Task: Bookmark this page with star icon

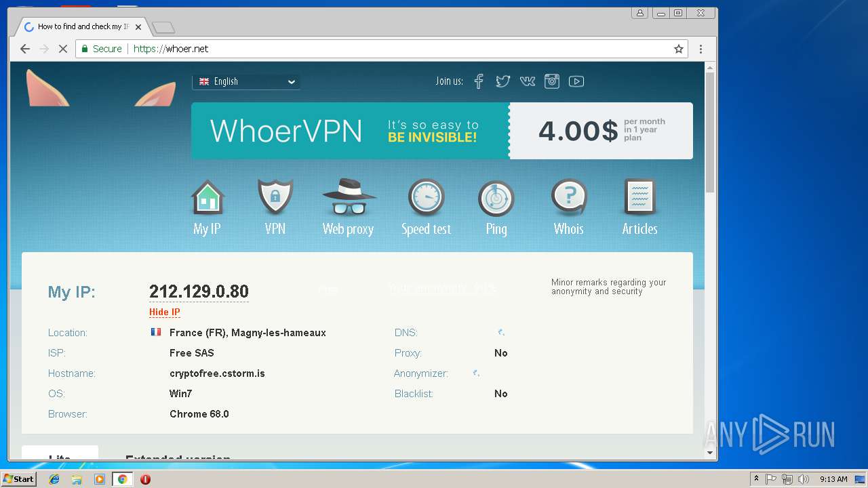Action: tap(678, 49)
